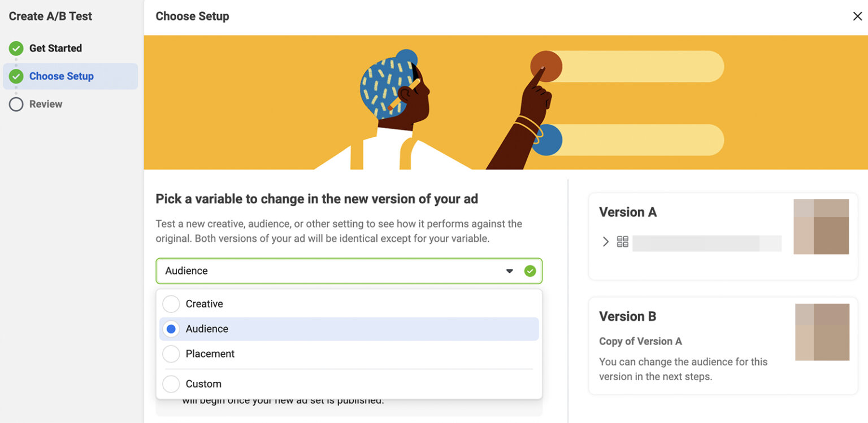Screen dimensions: 868x423
Task: Click the green check icon beside Get Started
Action: pyautogui.click(x=16, y=48)
